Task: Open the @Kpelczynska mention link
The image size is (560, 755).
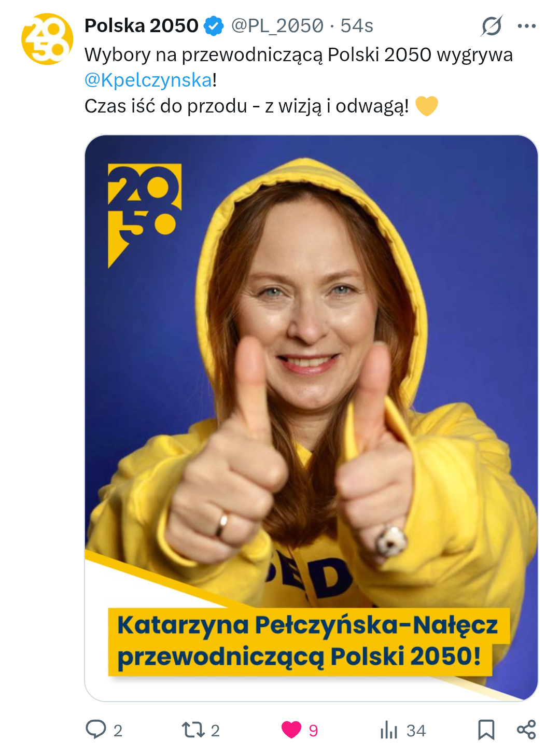Action: (x=148, y=80)
